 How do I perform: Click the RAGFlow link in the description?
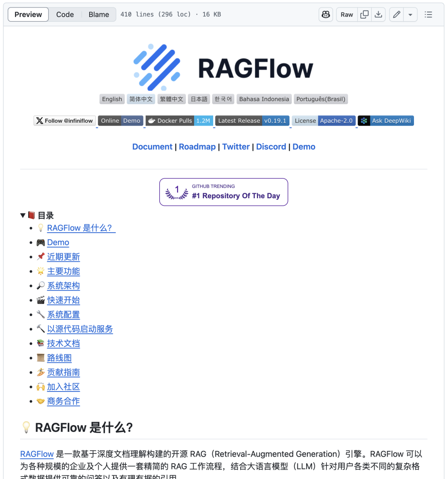tap(37, 454)
